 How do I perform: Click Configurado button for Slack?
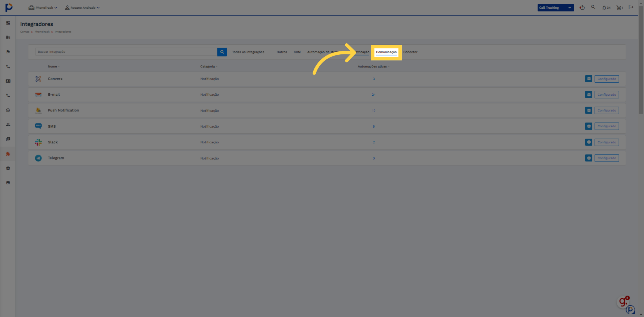(x=607, y=142)
